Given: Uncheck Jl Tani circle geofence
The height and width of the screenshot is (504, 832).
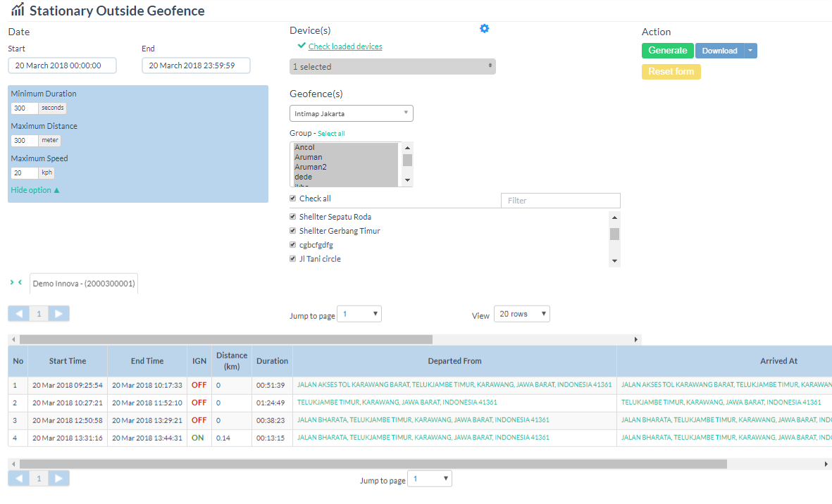Looking at the screenshot, I should click(293, 259).
